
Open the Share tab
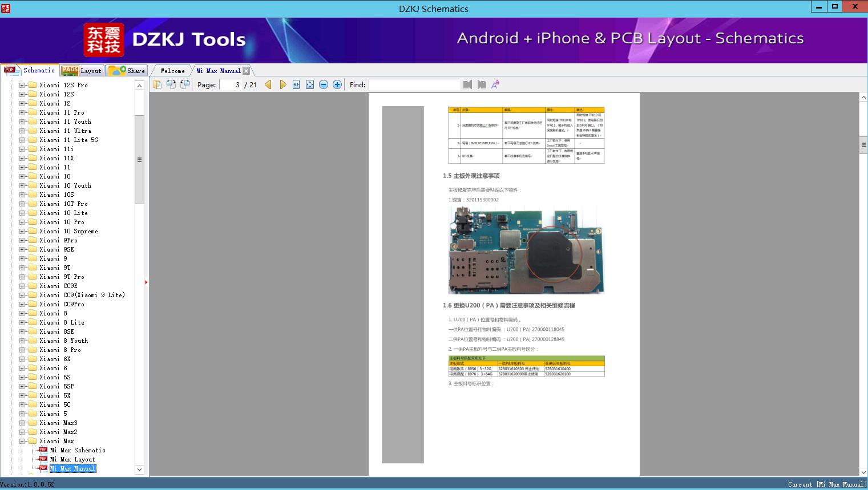tap(127, 71)
